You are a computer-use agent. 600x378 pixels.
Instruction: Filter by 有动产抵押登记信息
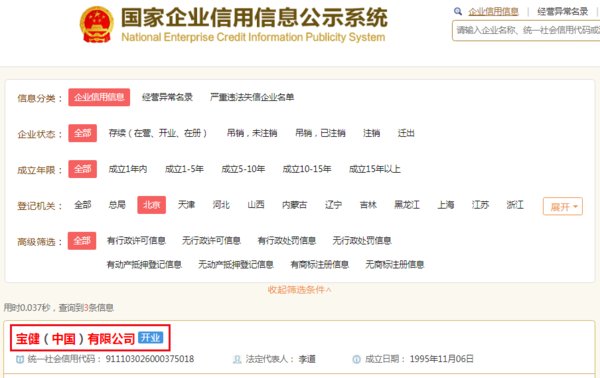point(144,264)
